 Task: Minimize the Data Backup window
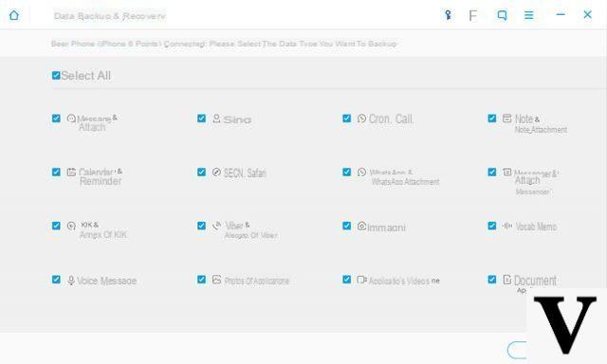561,15
